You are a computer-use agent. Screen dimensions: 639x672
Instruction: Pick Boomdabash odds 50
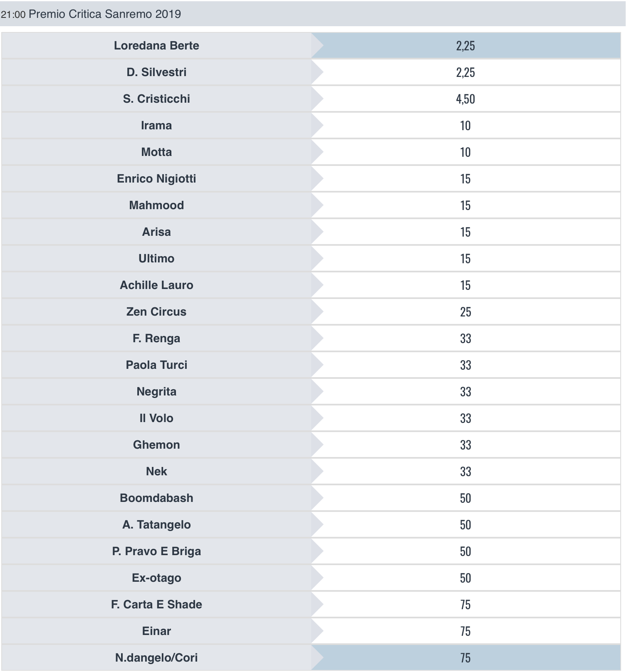pyautogui.click(x=465, y=498)
